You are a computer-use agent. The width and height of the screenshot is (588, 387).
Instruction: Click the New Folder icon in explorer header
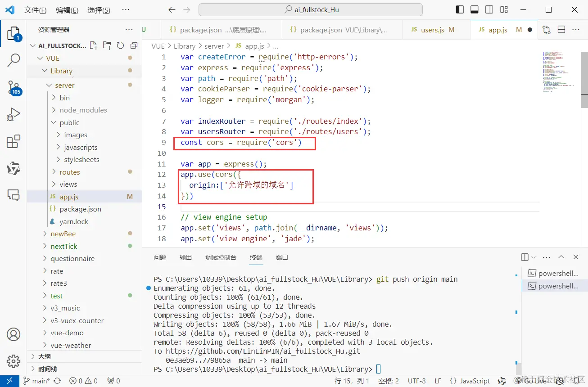(x=107, y=45)
